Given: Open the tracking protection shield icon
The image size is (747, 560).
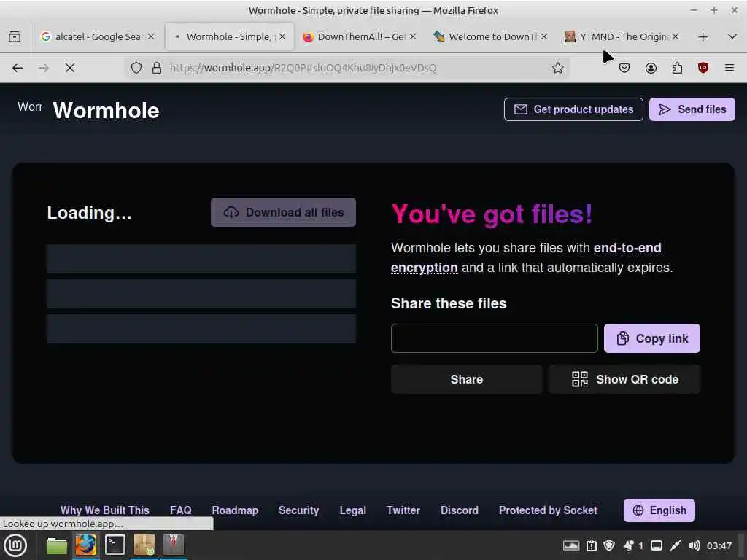Looking at the screenshot, I should (136, 68).
